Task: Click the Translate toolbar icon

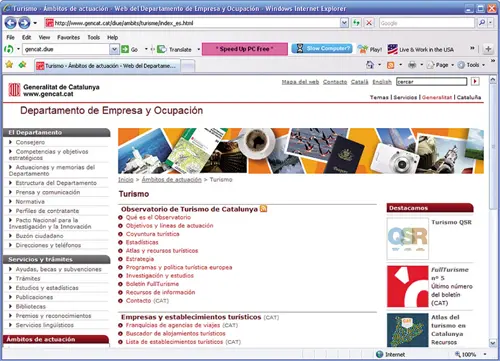Action: (162, 49)
